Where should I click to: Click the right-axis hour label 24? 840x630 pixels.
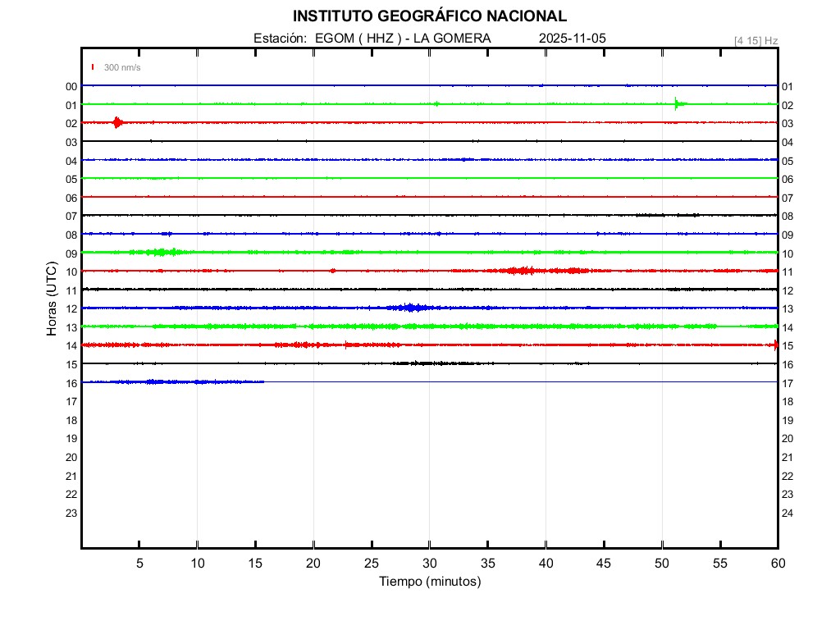click(787, 513)
